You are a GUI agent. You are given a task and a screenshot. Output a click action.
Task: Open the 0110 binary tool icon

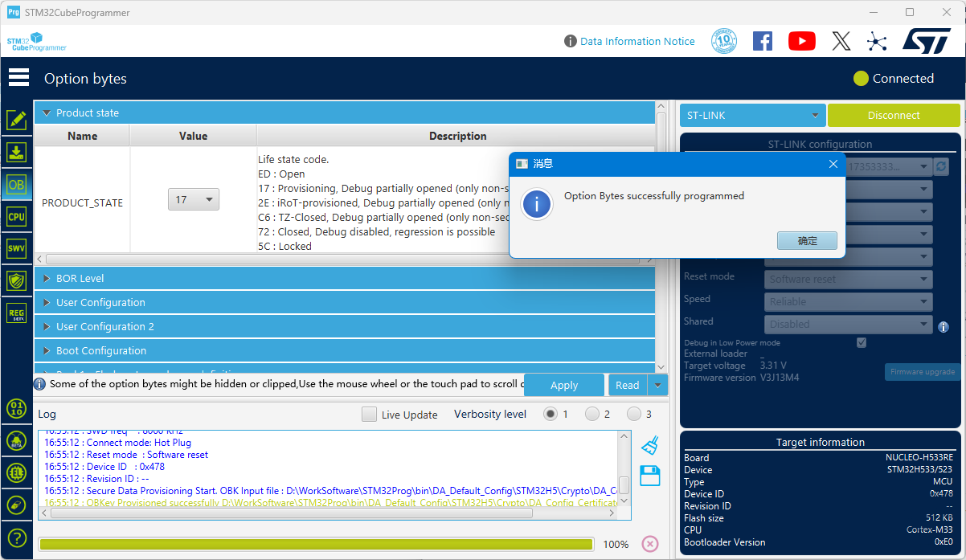click(16, 407)
